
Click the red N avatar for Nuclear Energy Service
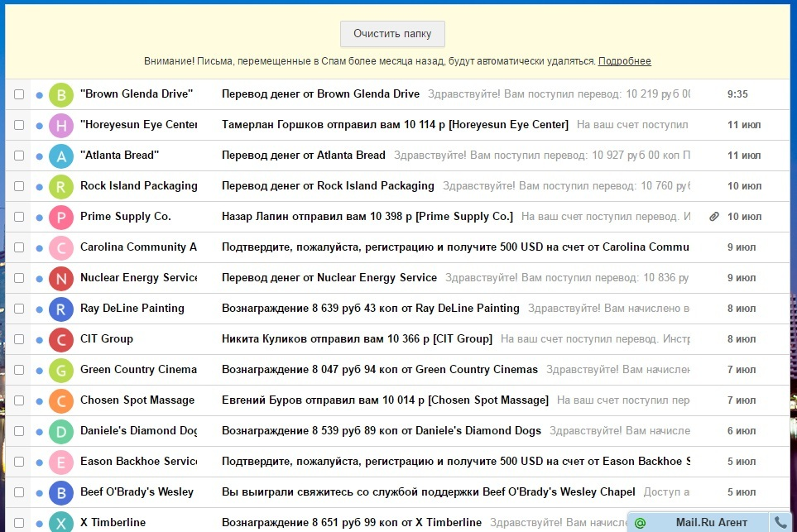[x=61, y=278]
